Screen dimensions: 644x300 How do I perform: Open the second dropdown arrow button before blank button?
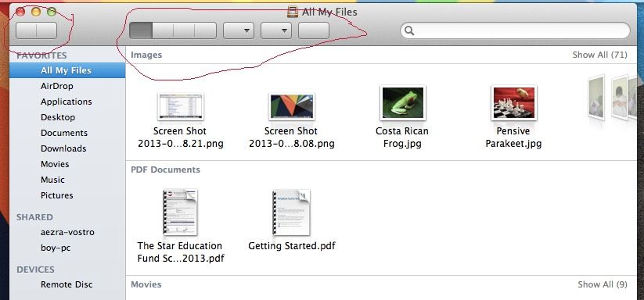click(276, 30)
